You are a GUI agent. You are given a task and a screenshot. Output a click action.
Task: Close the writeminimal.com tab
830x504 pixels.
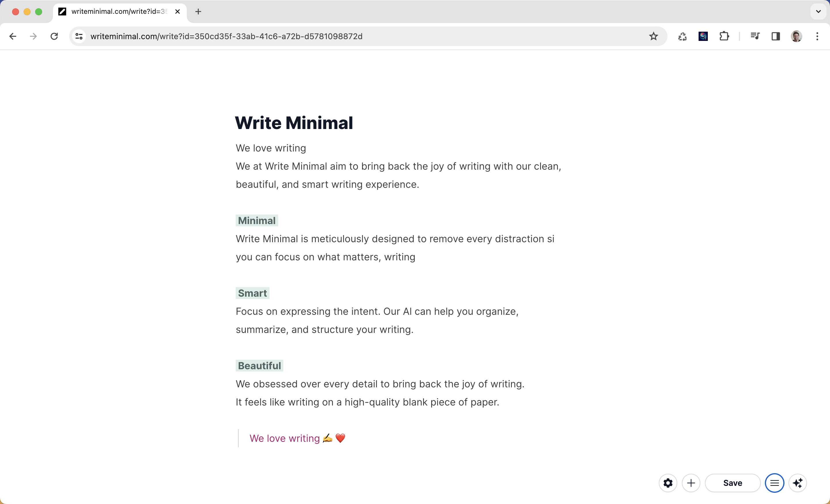point(178,12)
